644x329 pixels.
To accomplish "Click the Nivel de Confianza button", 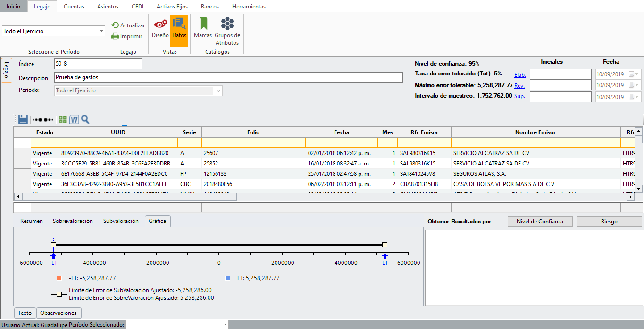I will 540,222.
